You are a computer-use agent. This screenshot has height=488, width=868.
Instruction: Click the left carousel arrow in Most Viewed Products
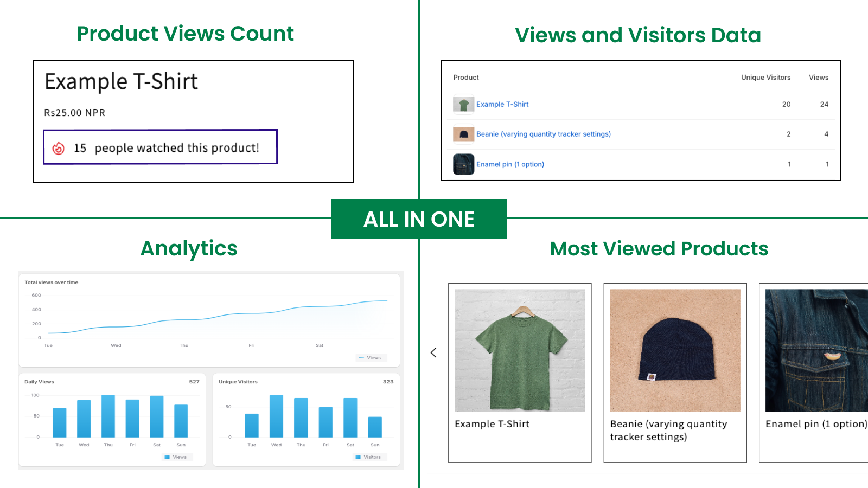(x=433, y=352)
